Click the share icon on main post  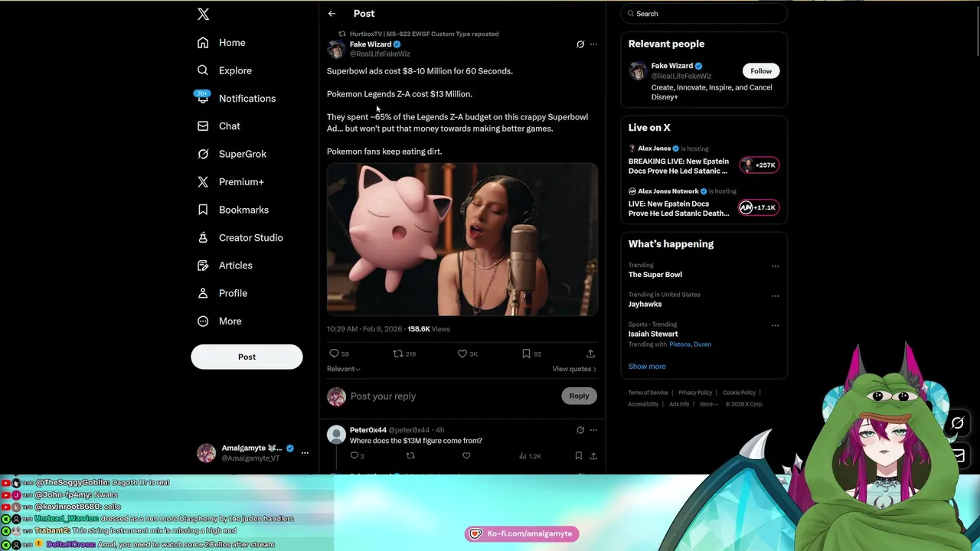tap(590, 354)
